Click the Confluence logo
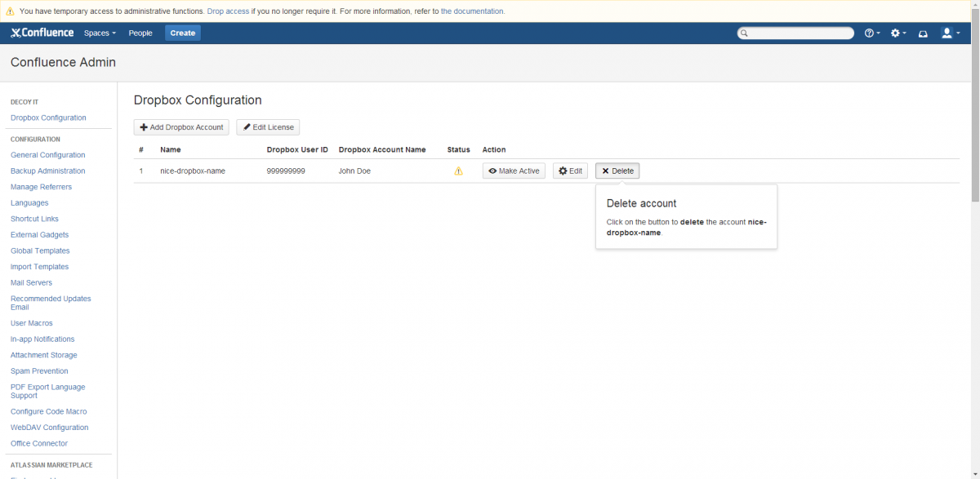This screenshot has width=980, height=479. tap(42, 33)
